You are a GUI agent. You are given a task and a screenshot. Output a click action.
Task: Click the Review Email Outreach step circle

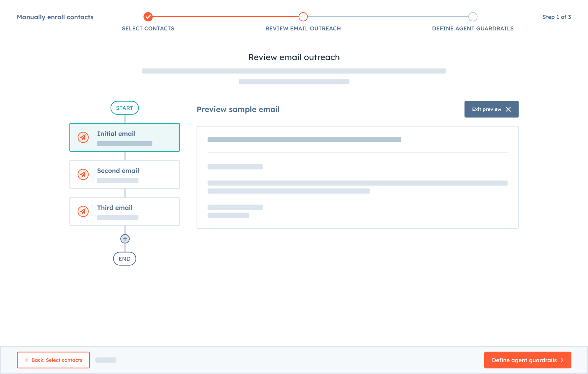coord(303,17)
